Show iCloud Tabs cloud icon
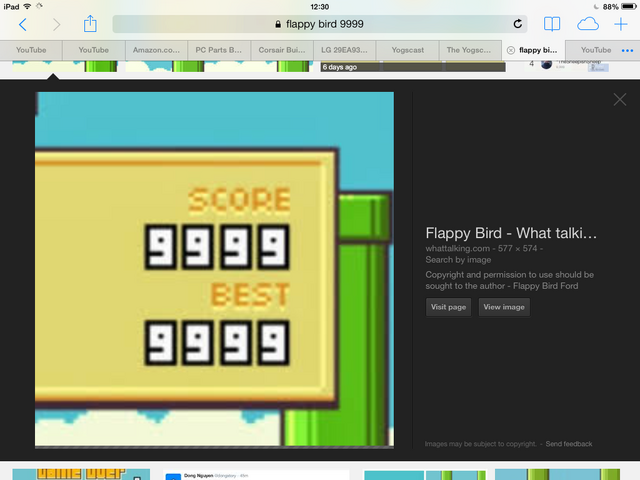The height and width of the screenshot is (480, 640). (588, 24)
